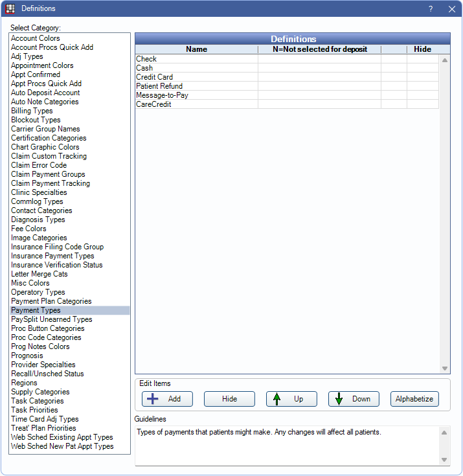Click the Hide button in Edit Items
Image resolution: width=463 pixels, height=476 pixels.
click(x=229, y=399)
